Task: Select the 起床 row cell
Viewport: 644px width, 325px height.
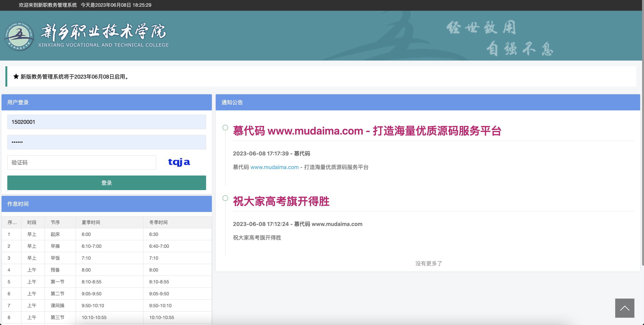Action: (x=60, y=234)
